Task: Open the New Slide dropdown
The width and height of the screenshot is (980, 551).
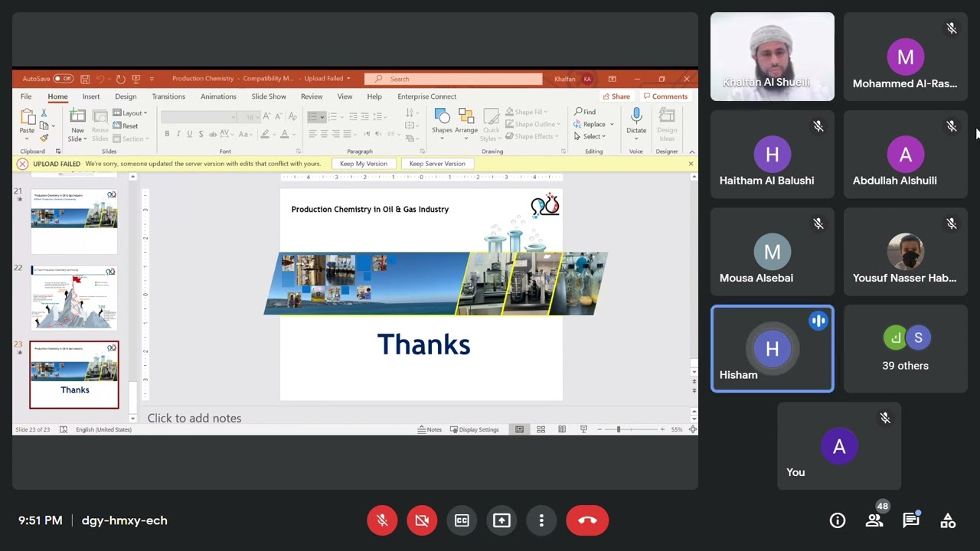Action: click(77, 135)
